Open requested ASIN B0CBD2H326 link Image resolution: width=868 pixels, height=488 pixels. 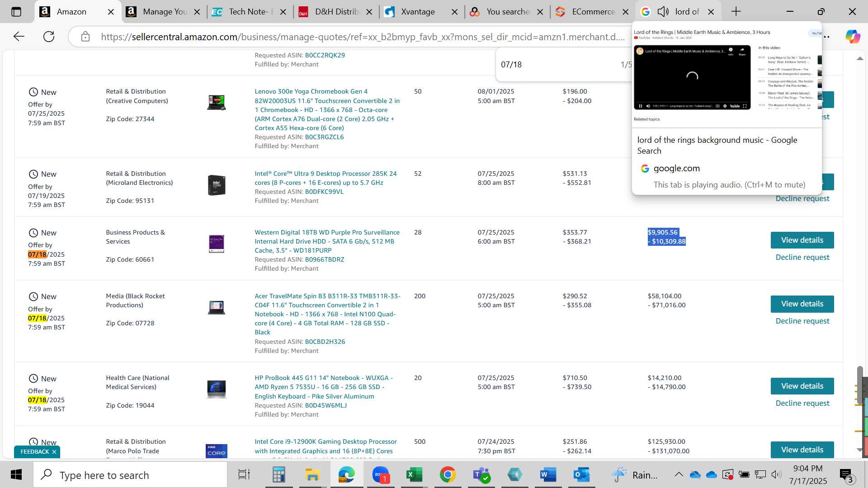[325, 342]
